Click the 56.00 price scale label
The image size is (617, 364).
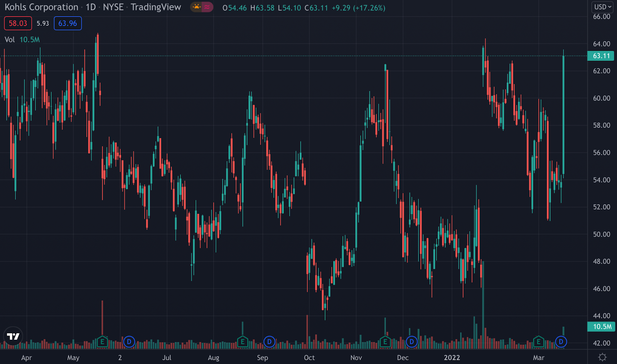point(602,153)
